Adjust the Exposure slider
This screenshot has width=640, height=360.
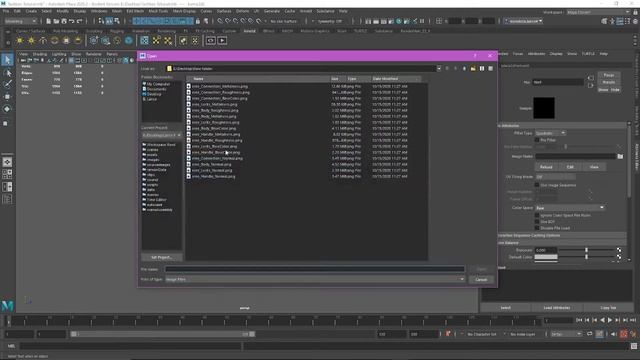pos(587,250)
